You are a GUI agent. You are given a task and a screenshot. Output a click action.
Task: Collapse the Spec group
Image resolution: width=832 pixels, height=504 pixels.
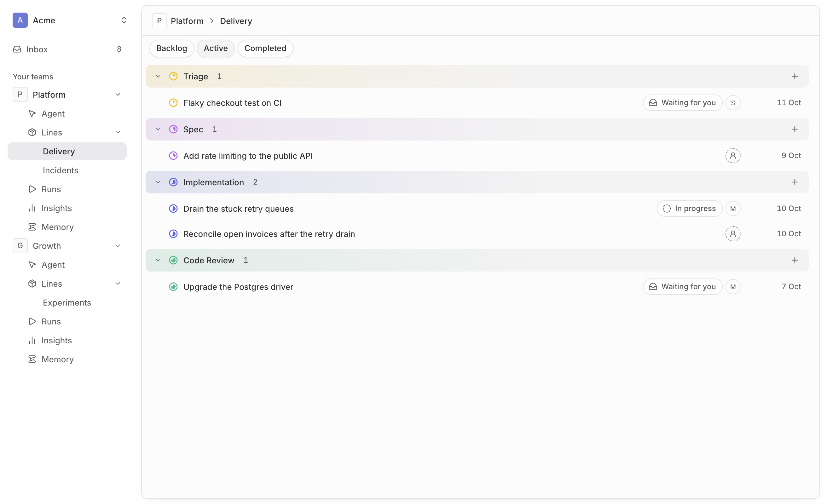pyautogui.click(x=158, y=129)
